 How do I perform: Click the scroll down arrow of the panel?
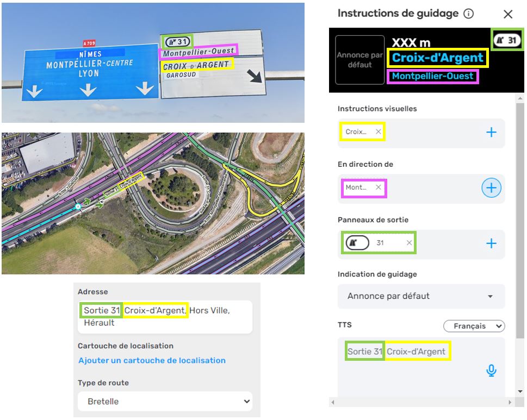click(519, 391)
